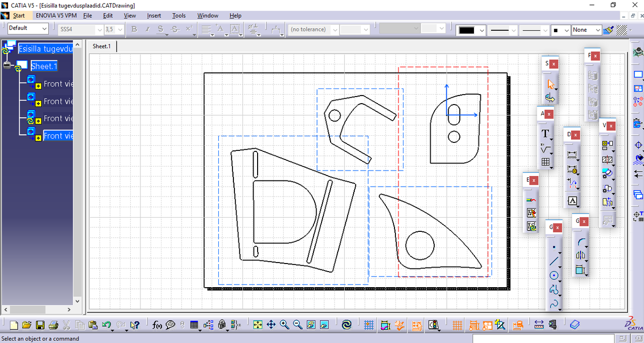Image resolution: width=644 pixels, height=343 pixels.
Task: Toggle the sketcher grid display
Action: (369, 325)
